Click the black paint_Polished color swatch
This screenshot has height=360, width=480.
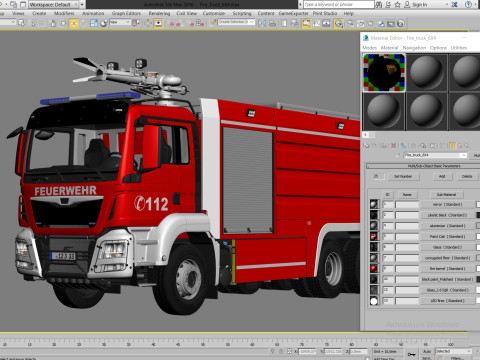click(478, 279)
